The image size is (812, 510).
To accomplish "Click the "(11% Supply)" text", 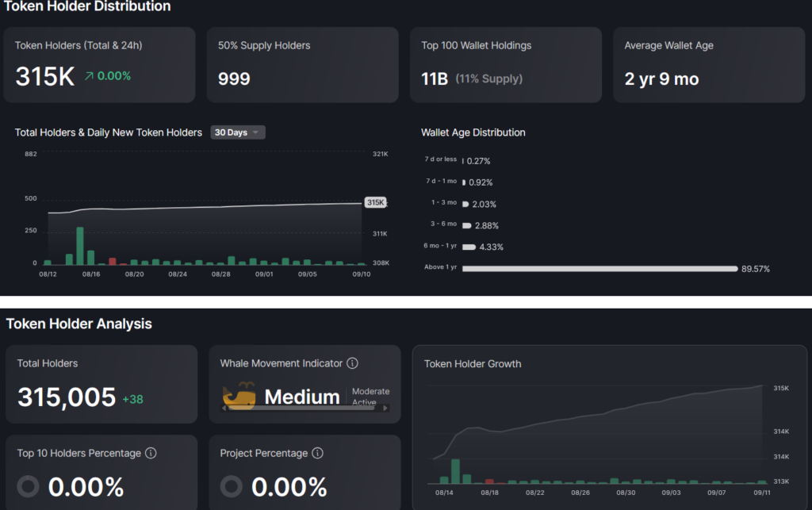I will coord(488,79).
